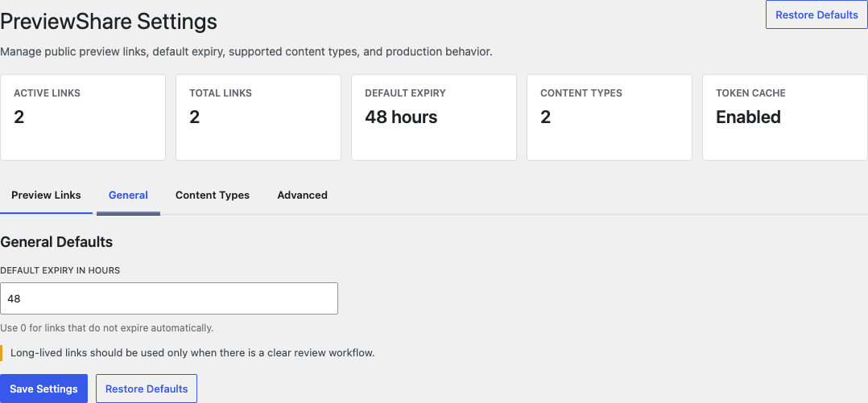Select the Total Links stat card

pos(258,117)
